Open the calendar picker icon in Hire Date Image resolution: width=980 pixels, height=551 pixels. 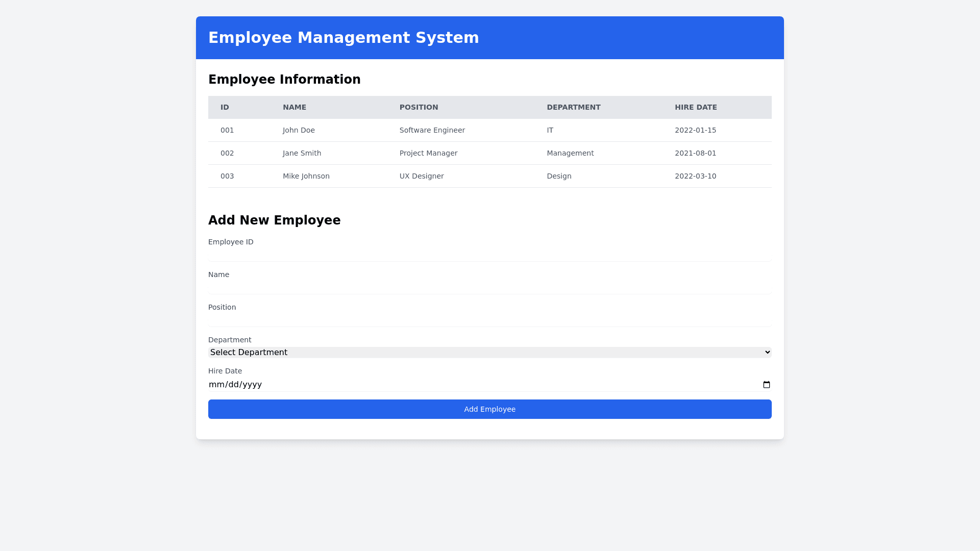pos(766,385)
